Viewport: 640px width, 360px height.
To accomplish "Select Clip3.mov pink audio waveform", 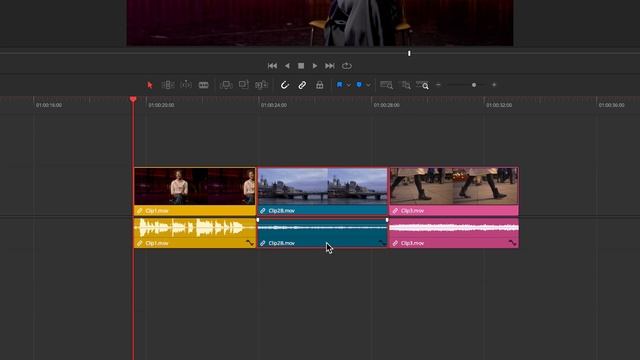I will (x=454, y=228).
